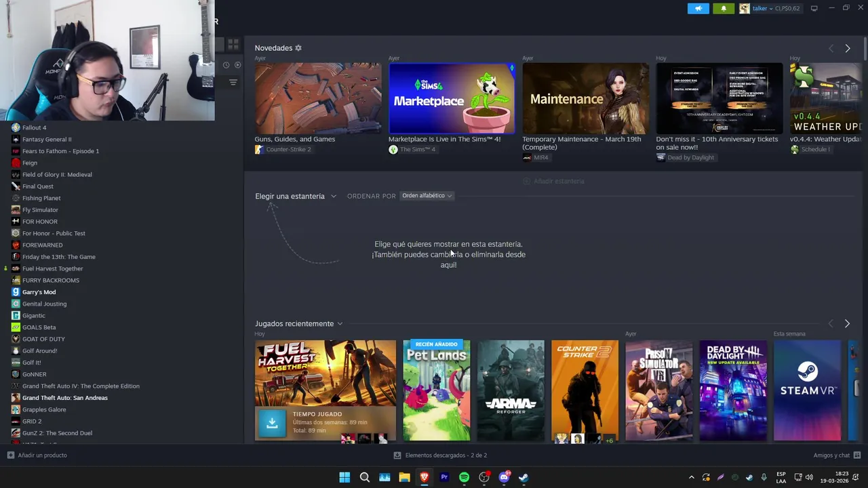
Task: Open Dead by Daylight game cover
Action: click(x=733, y=390)
